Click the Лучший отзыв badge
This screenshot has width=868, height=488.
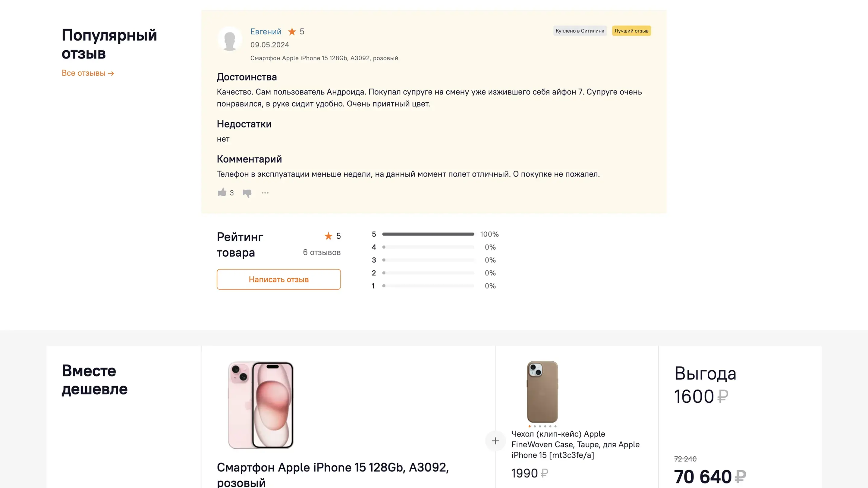pos(631,31)
